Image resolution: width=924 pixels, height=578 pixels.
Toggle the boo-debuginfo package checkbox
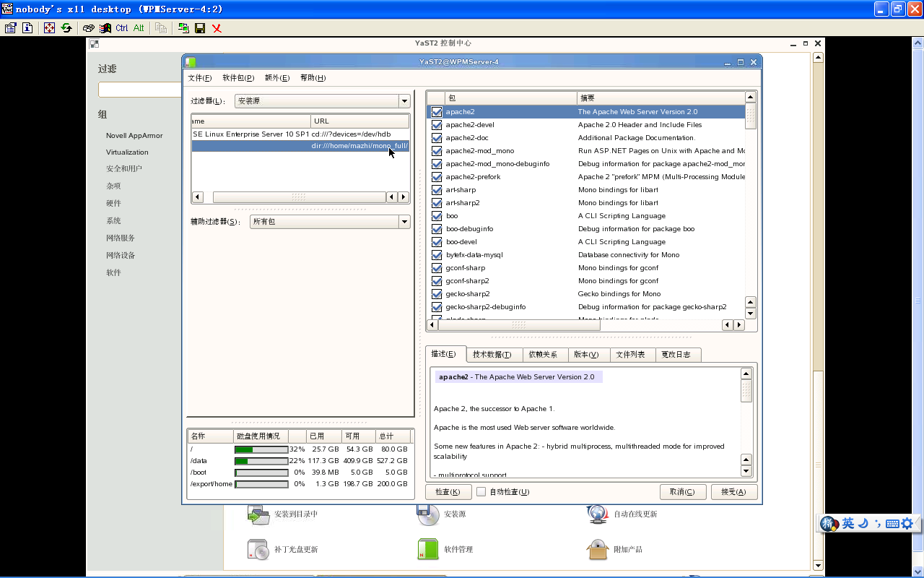(437, 229)
